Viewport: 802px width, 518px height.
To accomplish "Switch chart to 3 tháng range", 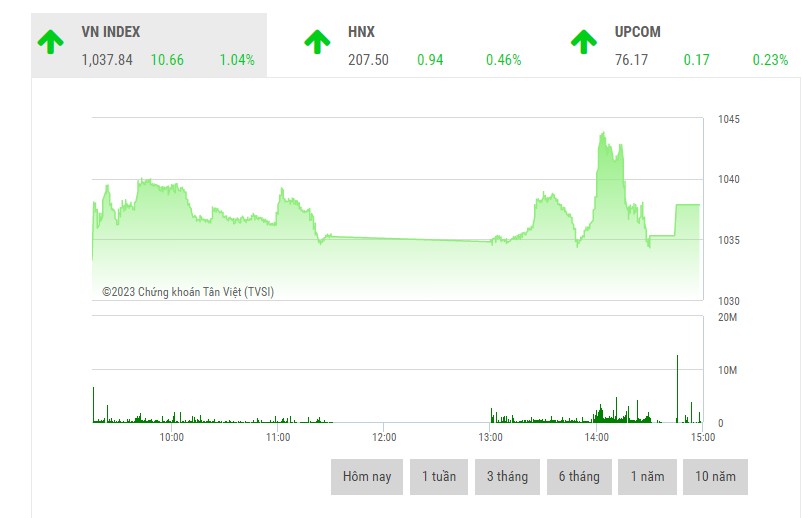I will coord(508,477).
